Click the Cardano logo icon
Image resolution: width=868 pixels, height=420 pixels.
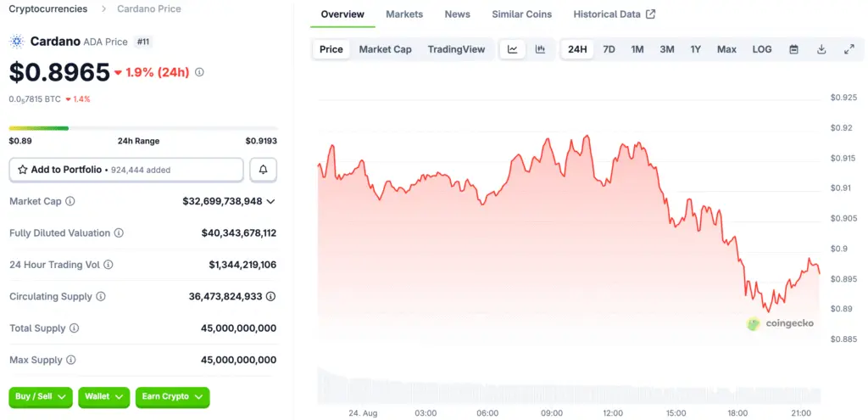coord(17,42)
